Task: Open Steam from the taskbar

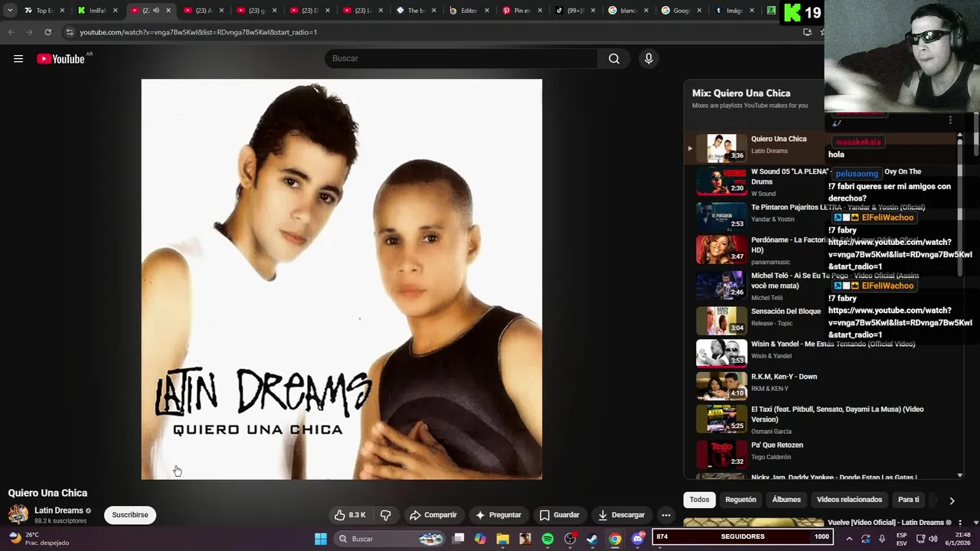Action: 592,539
